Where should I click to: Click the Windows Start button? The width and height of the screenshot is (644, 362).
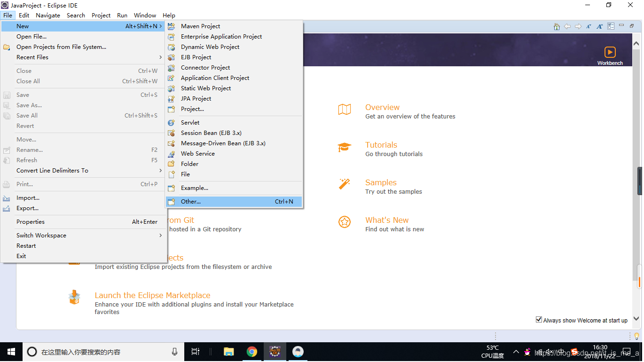click(11, 352)
